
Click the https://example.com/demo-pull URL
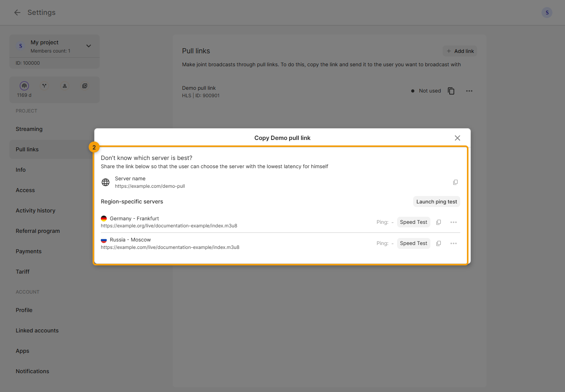[x=150, y=186]
